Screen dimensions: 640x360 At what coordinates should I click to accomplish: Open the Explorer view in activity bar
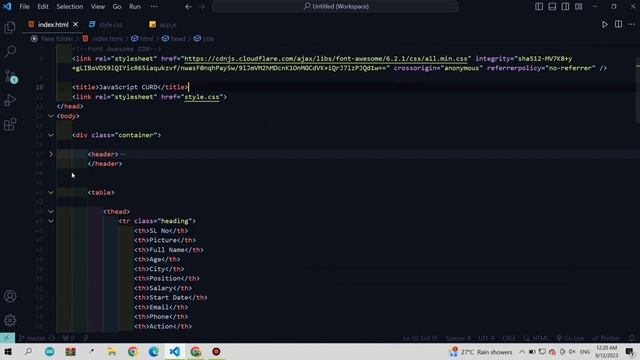point(10,27)
